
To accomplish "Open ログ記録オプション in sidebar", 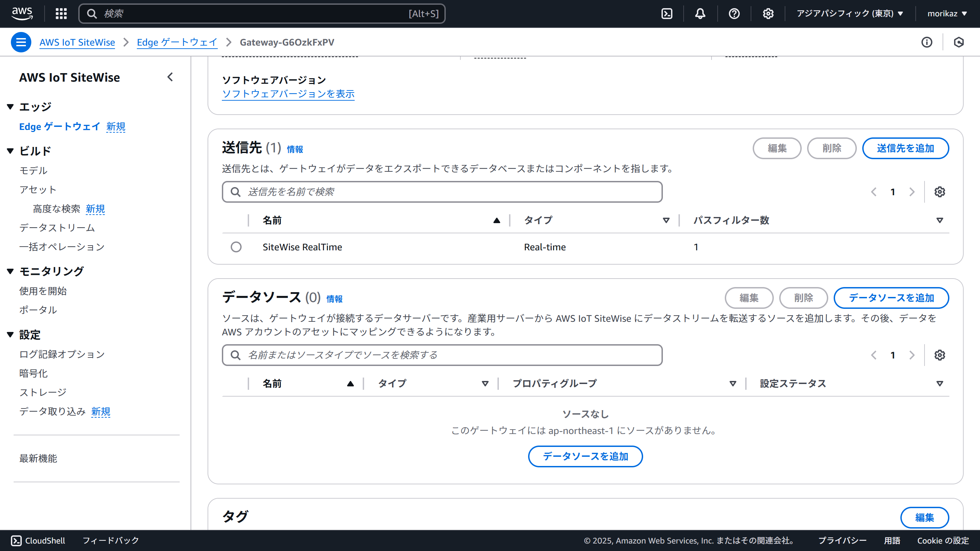I will (x=62, y=354).
